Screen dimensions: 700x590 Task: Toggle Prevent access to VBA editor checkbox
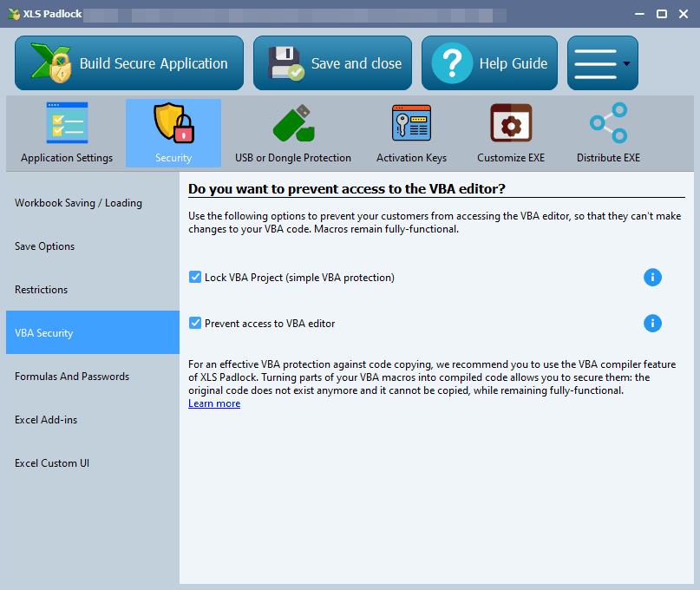(195, 324)
